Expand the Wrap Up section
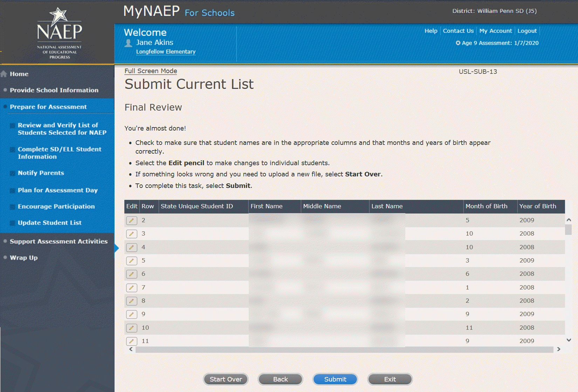This screenshot has height=392, width=578. (23, 258)
